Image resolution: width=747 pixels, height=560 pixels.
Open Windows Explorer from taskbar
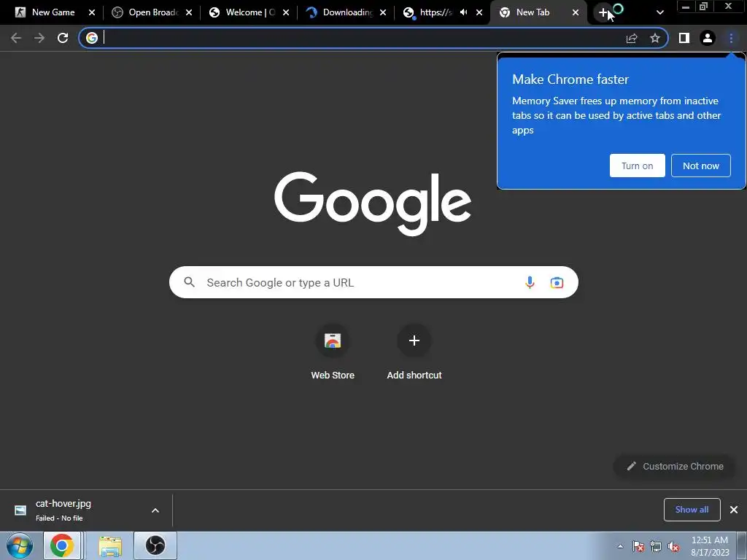pyautogui.click(x=110, y=546)
